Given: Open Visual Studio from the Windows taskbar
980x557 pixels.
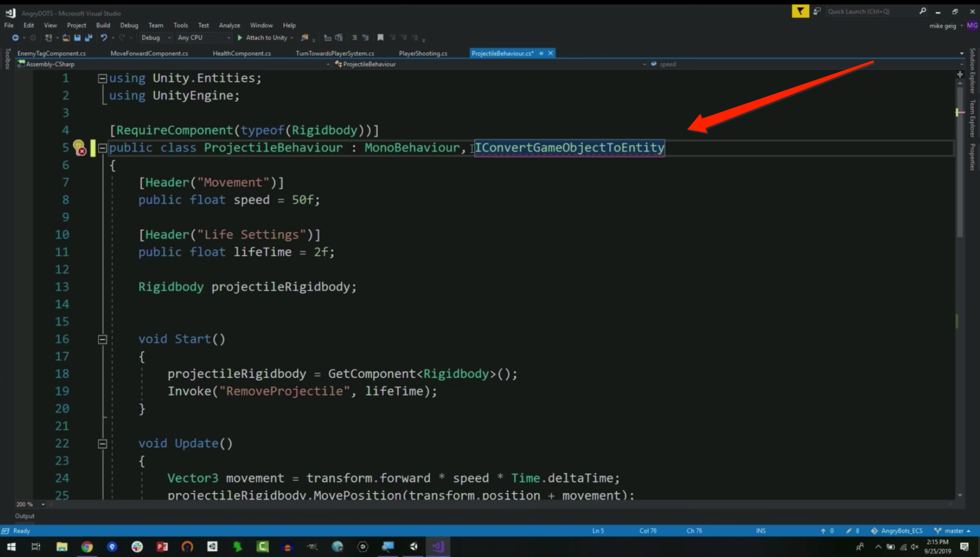Looking at the screenshot, I should point(438,547).
